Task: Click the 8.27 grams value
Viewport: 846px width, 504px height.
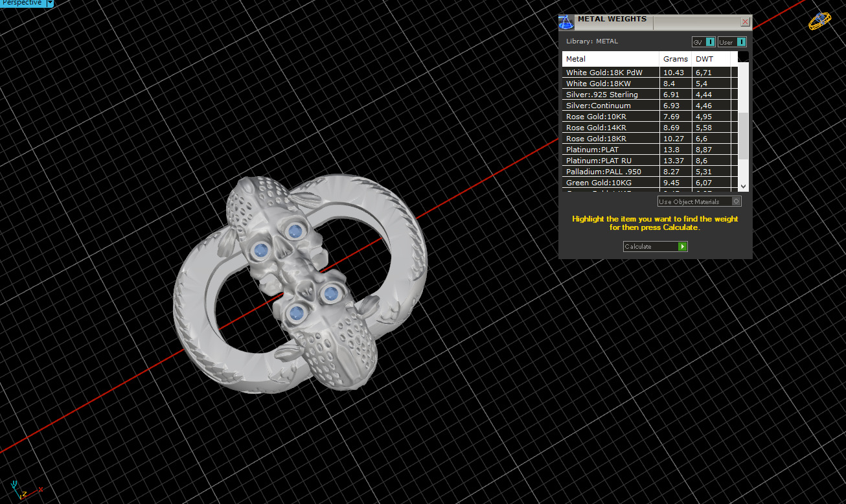Action: [670, 172]
